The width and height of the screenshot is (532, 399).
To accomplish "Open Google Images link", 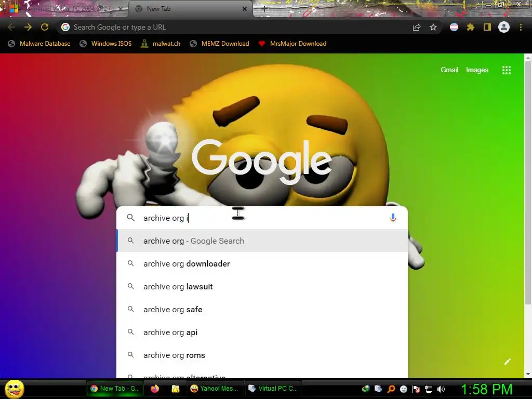I will pyautogui.click(x=477, y=70).
